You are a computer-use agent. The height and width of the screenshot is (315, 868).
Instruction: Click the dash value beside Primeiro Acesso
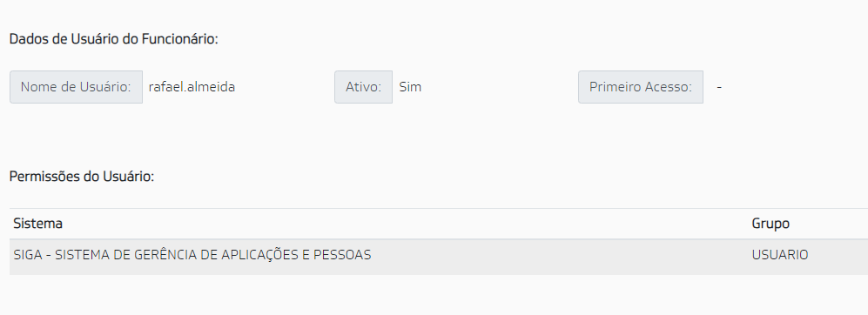pos(719,87)
